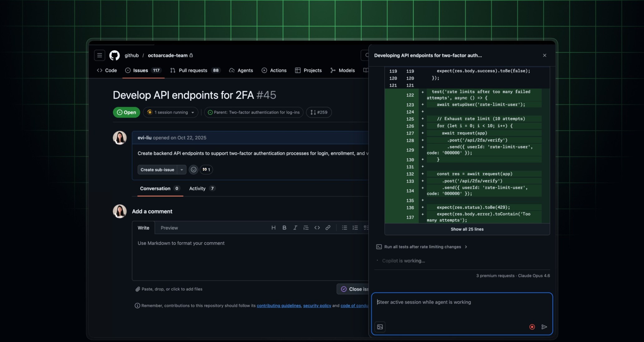Insert a link in the comment
The image size is (644, 342).
point(328,227)
